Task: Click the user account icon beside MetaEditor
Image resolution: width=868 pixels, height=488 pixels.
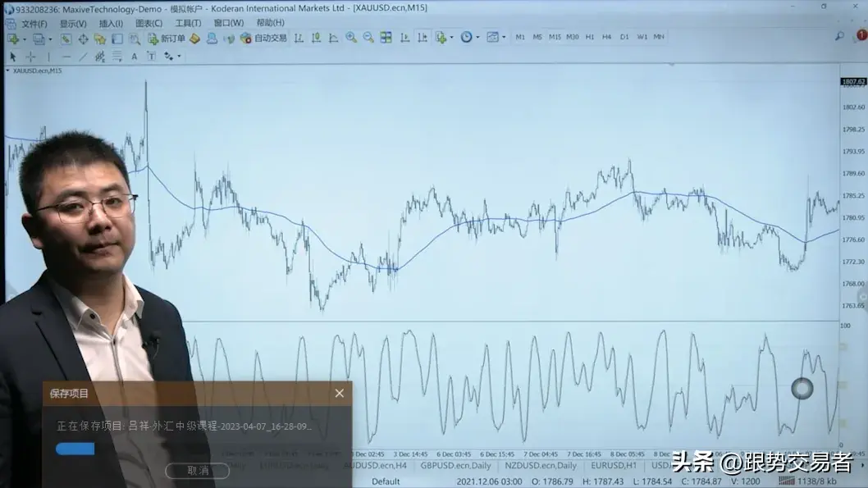Action: (x=212, y=39)
